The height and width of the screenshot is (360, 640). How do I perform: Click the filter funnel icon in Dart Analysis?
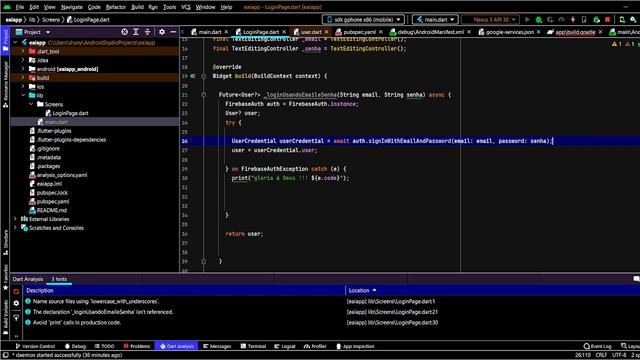16,318
